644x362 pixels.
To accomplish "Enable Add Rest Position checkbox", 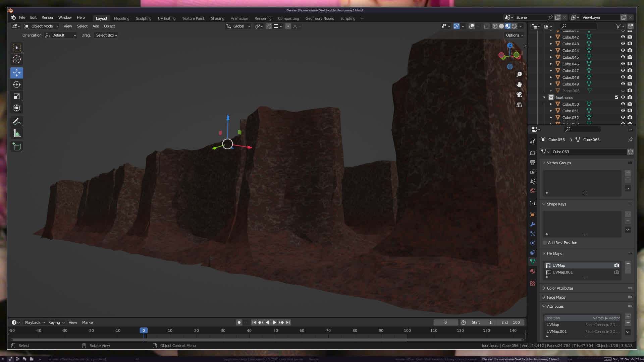I will 545,243.
